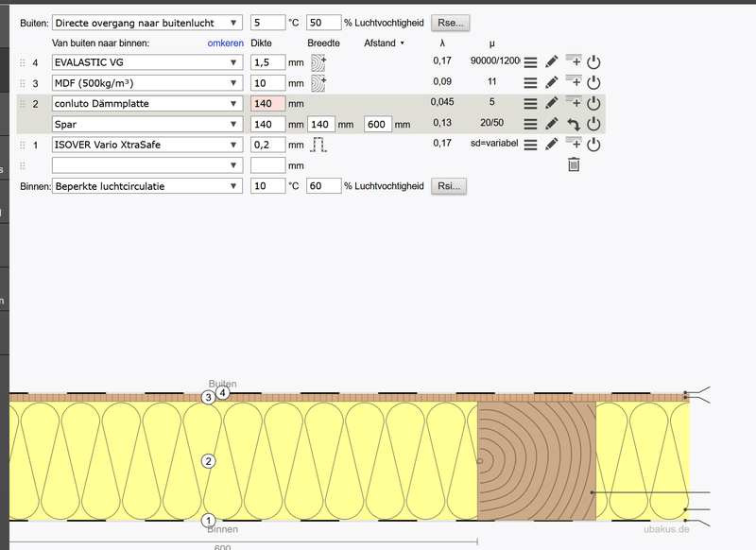
Task: Click the Rse... button
Action: [450, 22]
